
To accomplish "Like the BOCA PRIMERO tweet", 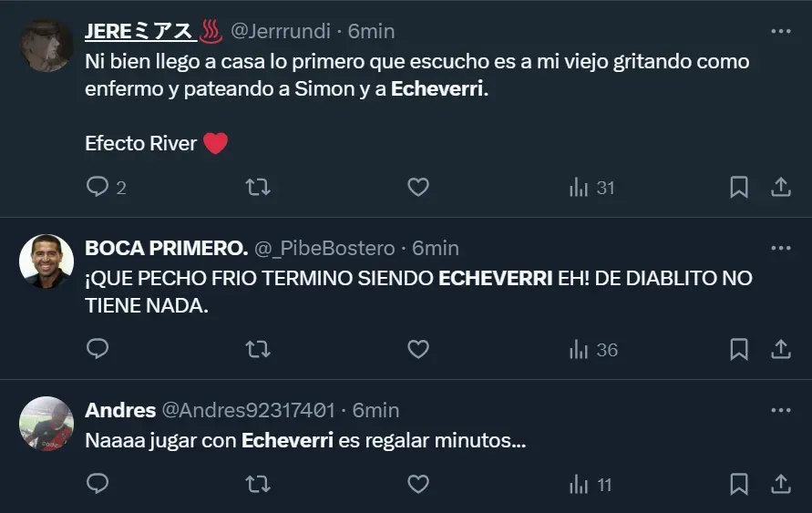I will [x=418, y=349].
